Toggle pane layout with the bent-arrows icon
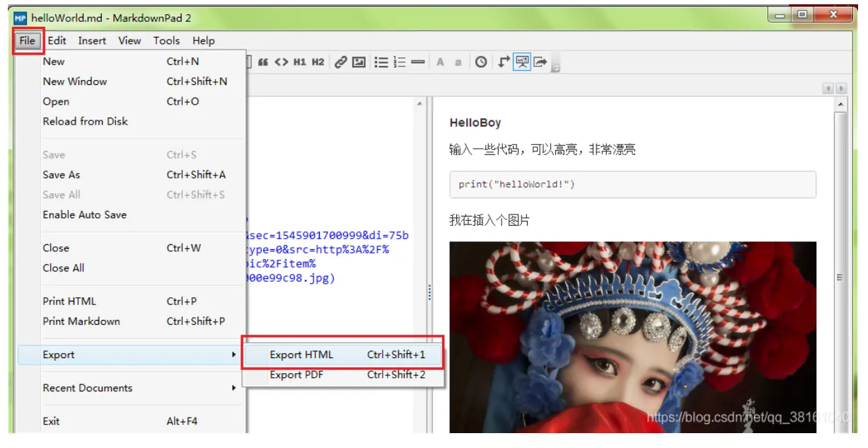This screenshot has height=448, width=868. tap(504, 62)
